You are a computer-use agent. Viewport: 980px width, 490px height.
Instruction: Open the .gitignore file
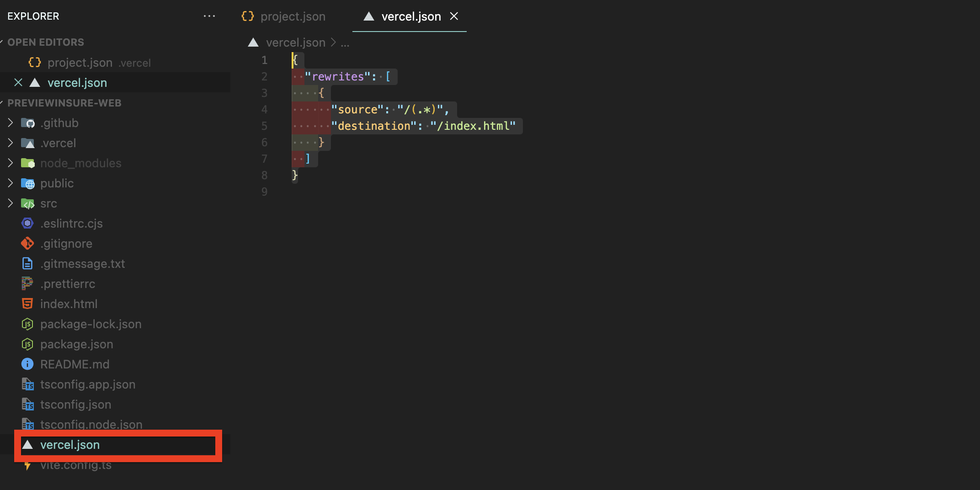66,244
